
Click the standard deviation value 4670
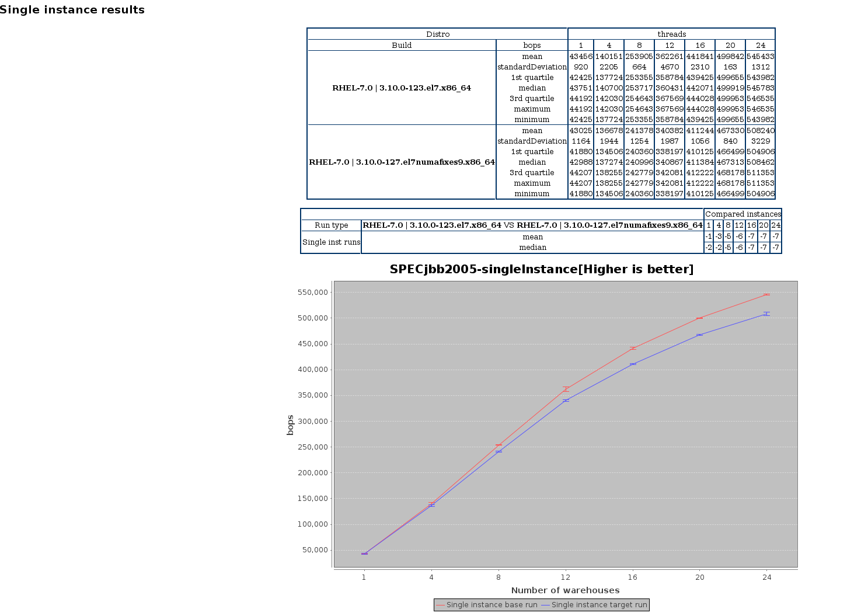[670, 67]
